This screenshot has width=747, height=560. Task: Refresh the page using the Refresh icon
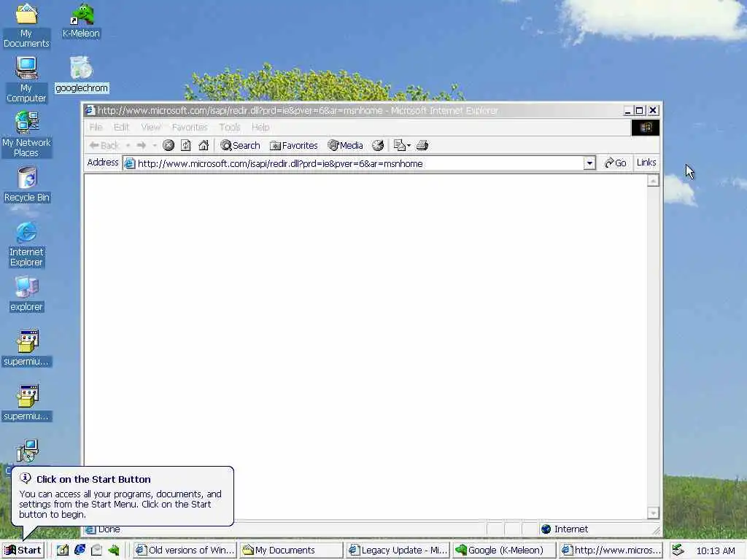tap(186, 146)
